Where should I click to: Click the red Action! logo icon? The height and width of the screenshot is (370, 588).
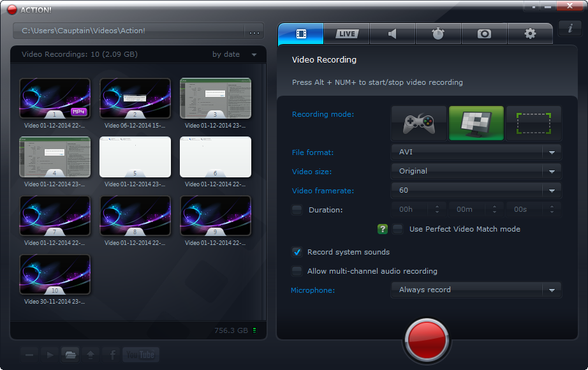point(12,10)
